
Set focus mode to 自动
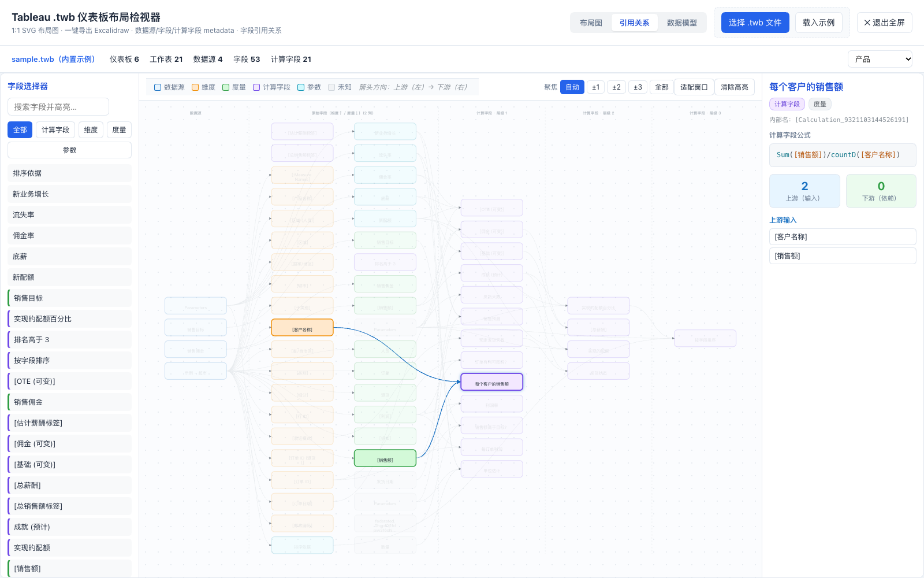tap(572, 87)
